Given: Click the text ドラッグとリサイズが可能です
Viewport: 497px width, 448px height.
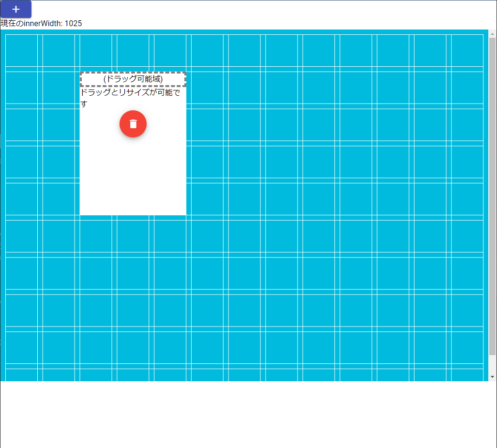Looking at the screenshot, I should pyautogui.click(x=130, y=98).
